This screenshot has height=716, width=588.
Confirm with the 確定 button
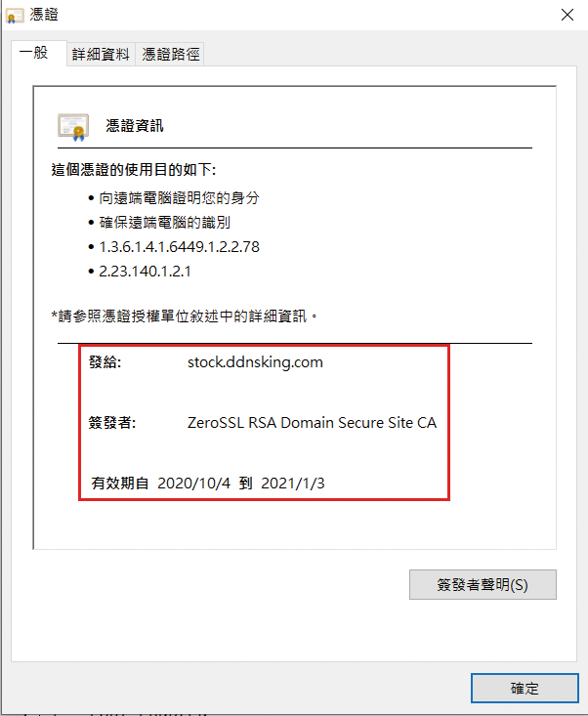[525, 688]
